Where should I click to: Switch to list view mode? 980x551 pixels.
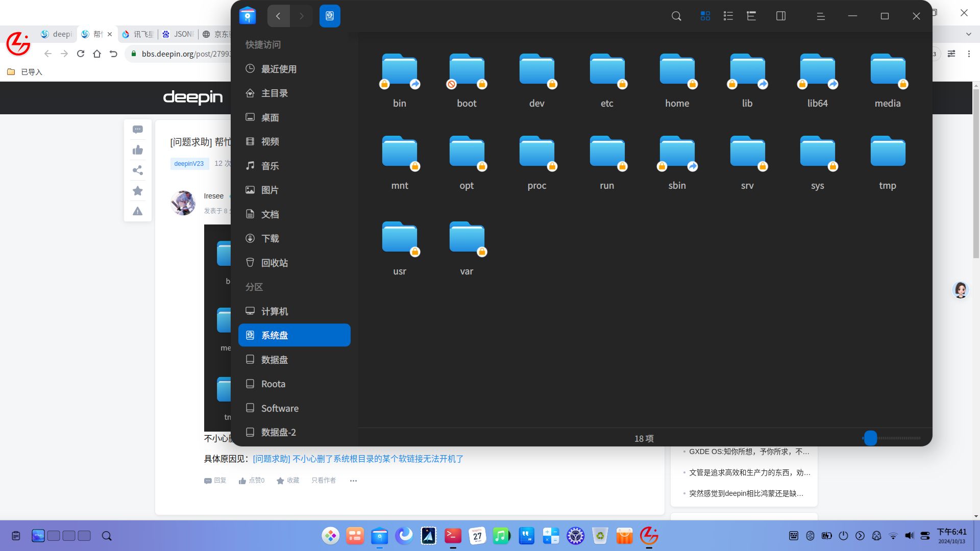click(x=728, y=16)
